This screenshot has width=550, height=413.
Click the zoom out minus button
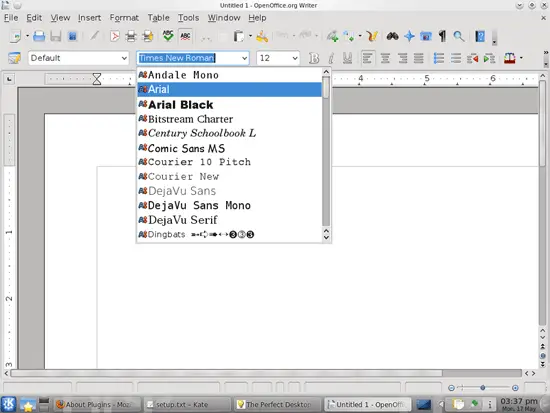tap(451, 388)
